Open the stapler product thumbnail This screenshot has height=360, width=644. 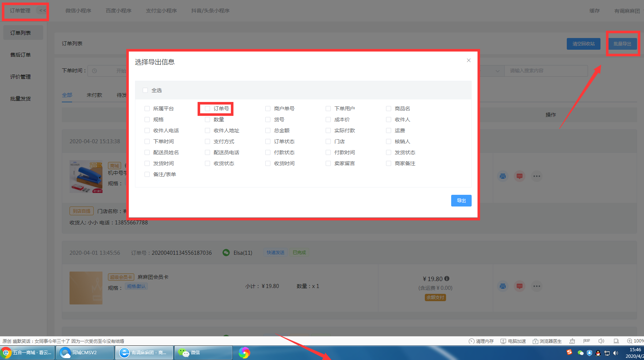click(86, 176)
